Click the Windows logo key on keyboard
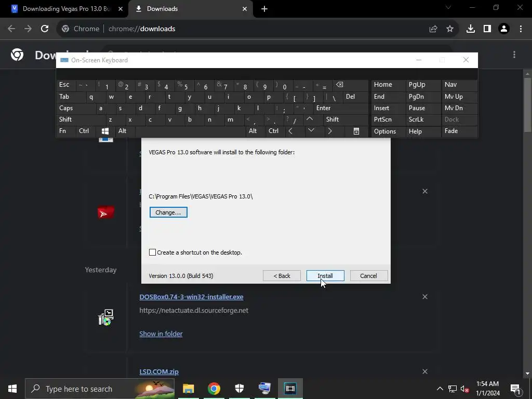Image resolution: width=532 pixels, height=399 pixels. (x=105, y=131)
